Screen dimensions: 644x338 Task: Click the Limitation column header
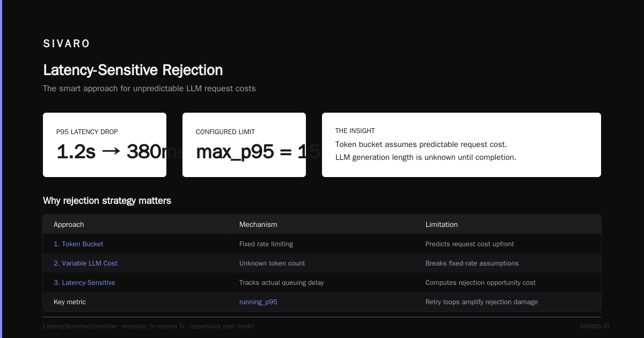click(x=442, y=224)
